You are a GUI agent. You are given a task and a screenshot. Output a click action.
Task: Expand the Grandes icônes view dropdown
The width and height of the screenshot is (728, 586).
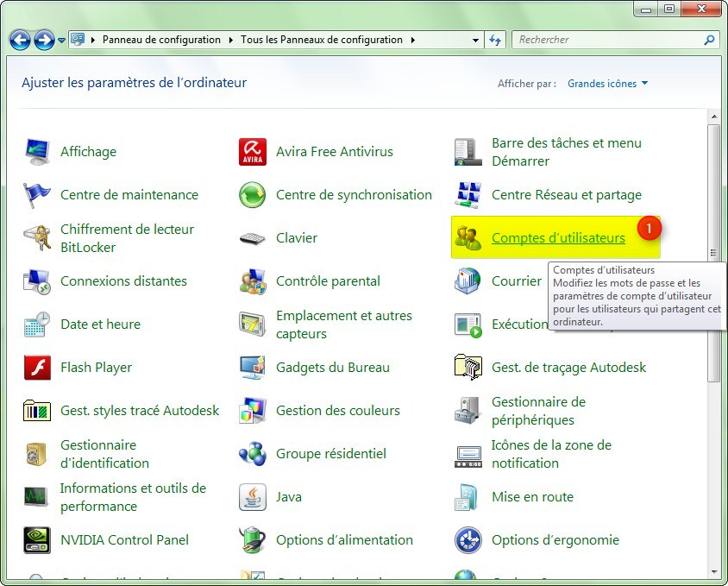(x=608, y=84)
